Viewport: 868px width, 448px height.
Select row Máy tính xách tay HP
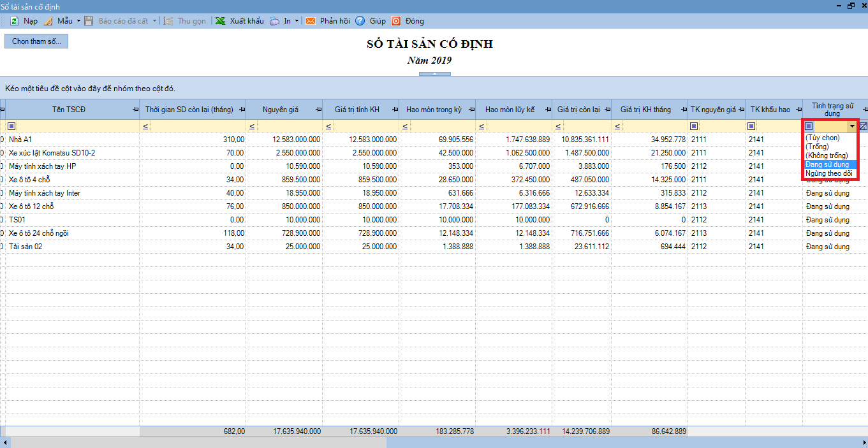click(x=434, y=166)
